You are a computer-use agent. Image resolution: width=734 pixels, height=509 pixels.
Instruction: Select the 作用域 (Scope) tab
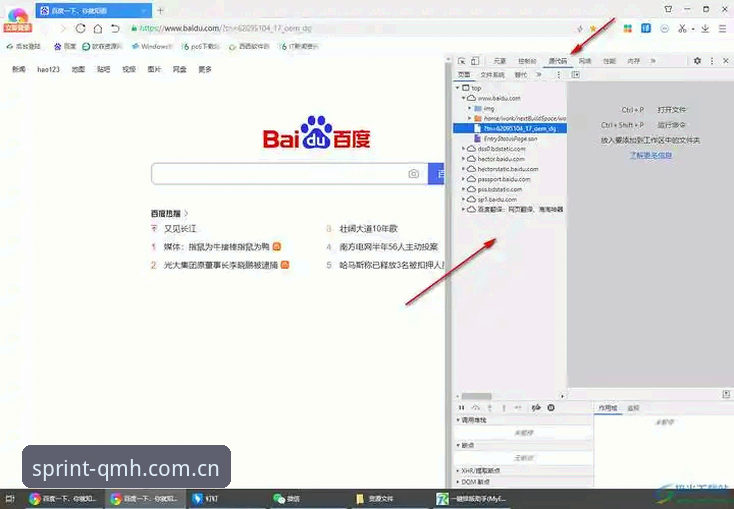pos(608,408)
